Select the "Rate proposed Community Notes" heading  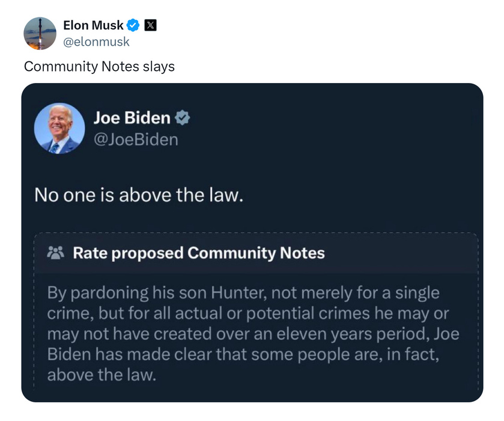coord(198,253)
